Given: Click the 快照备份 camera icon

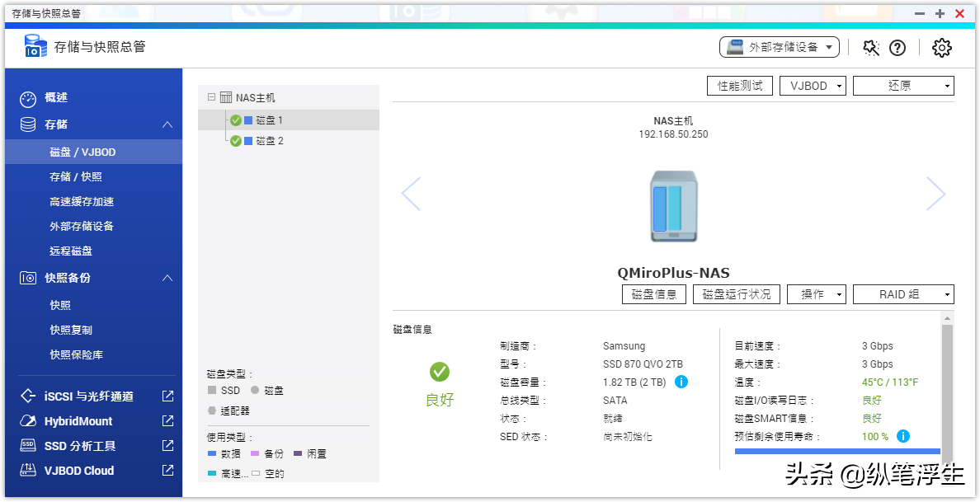Looking at the screenshot, I should pos(28,278).
